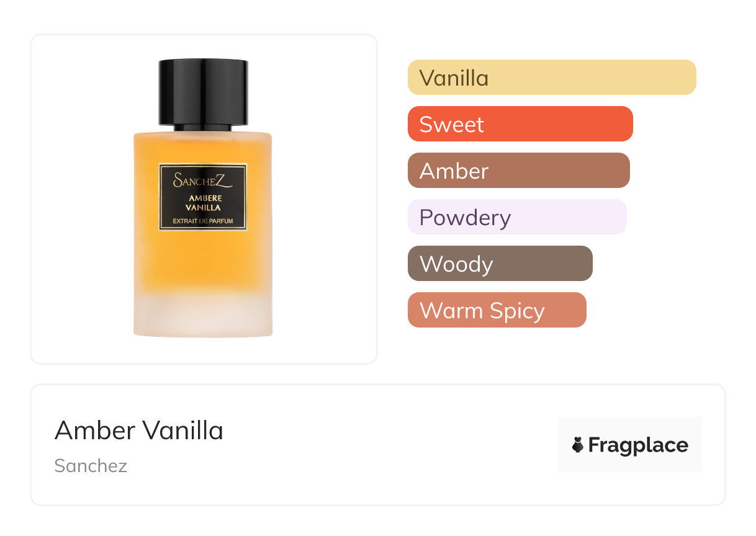Open the Sanchez brand name link
756x536 pixels.
point(91,466)
